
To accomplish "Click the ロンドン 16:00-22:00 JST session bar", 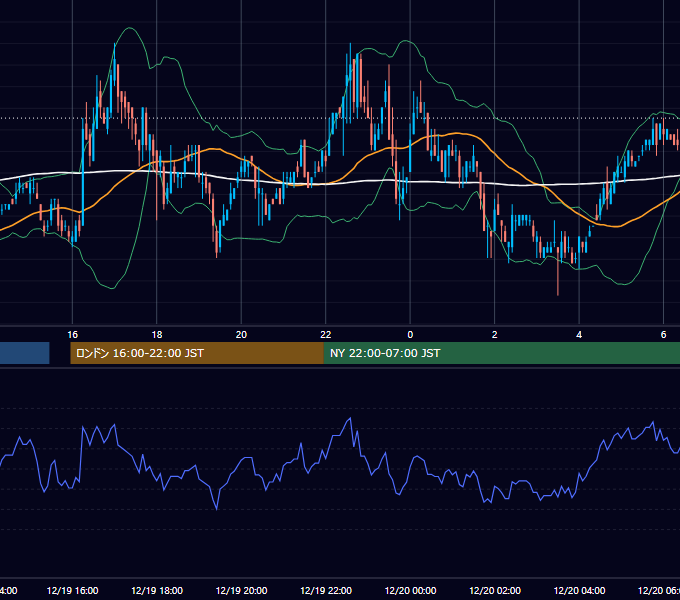I will (x=197, y=353).
